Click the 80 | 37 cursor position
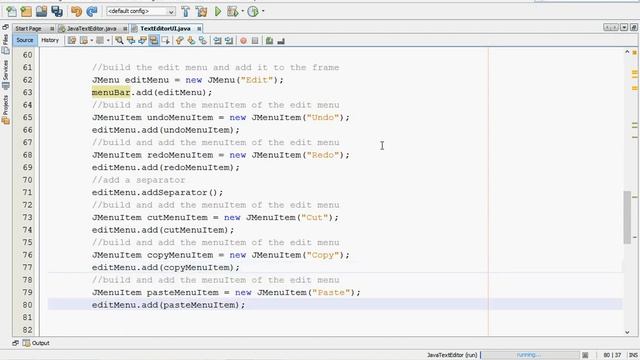 [x=612, y=355]
